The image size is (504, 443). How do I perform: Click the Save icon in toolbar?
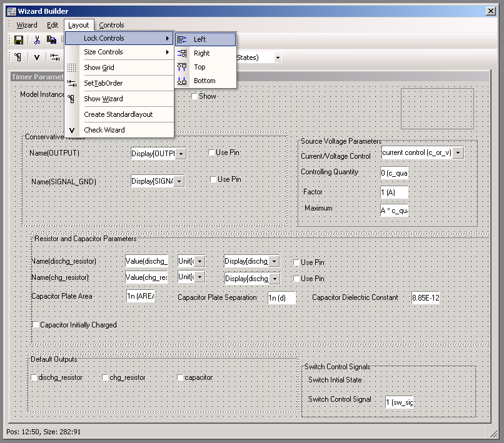point(19,40)
